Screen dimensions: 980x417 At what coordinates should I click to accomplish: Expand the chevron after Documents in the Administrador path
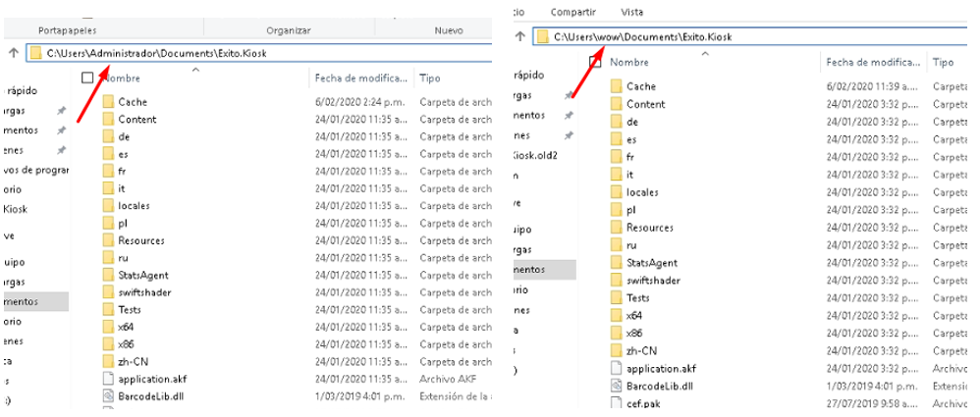click(x=215, y=52)
